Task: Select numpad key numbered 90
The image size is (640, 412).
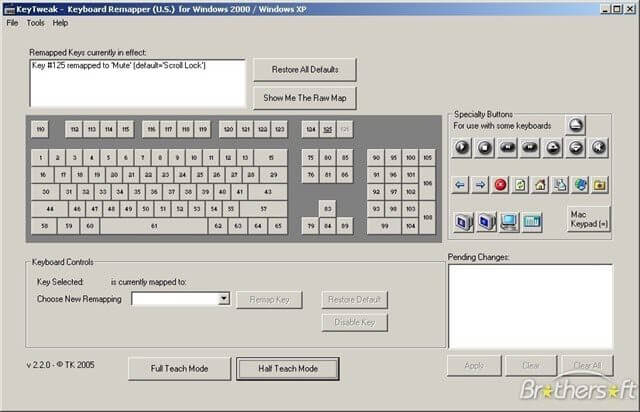Action: click(x=376, y=158)
